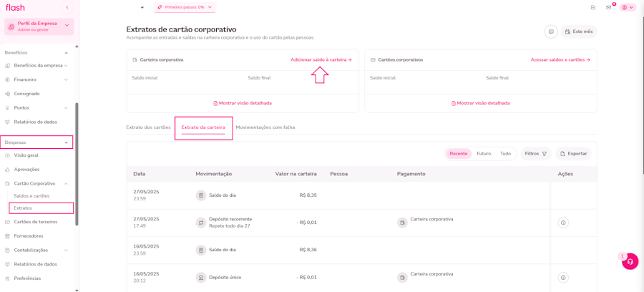Click the Contabilizações icon

[7, 250]
